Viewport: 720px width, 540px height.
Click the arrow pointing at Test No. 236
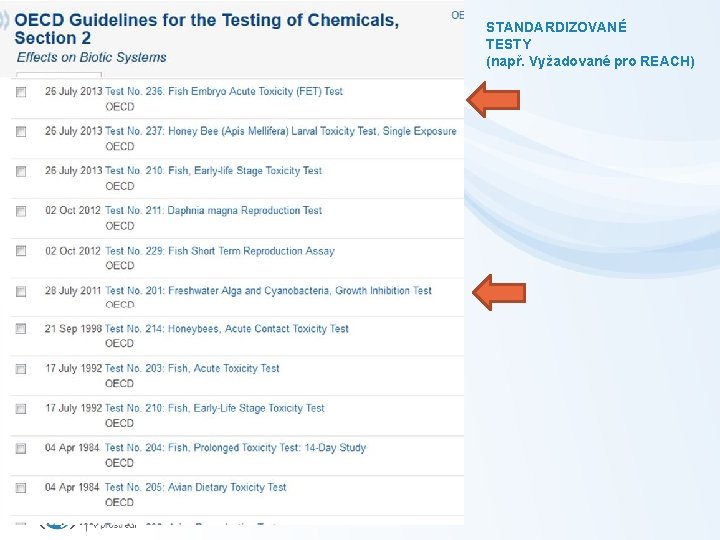[x=494, y=100]
